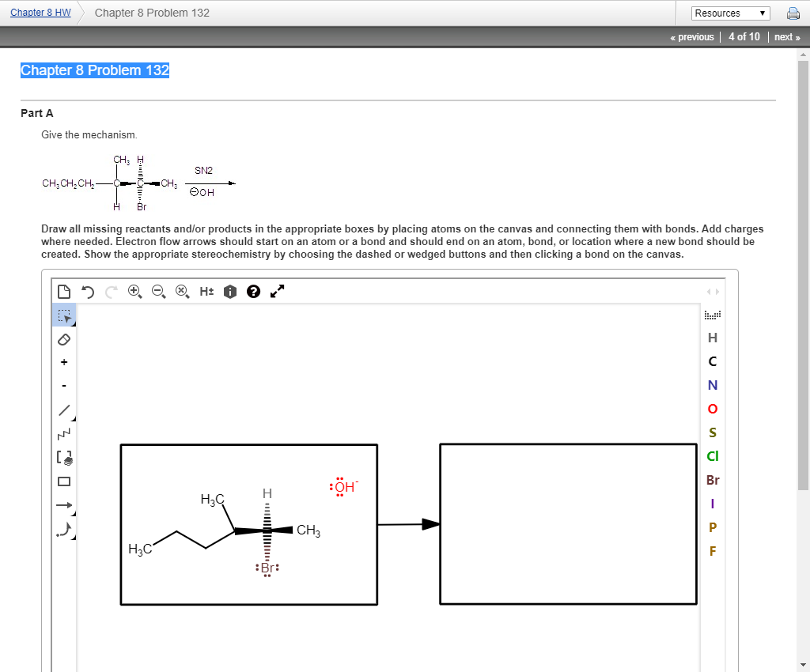Open the Chapter 8 HW breadcrumb
The width and height of the screenshot is (810, 672).
point(40,12)
